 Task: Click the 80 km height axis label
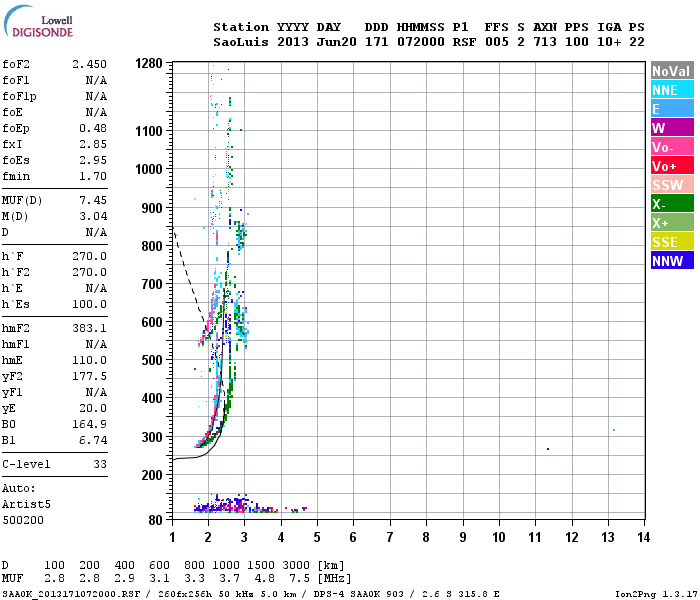155,520
